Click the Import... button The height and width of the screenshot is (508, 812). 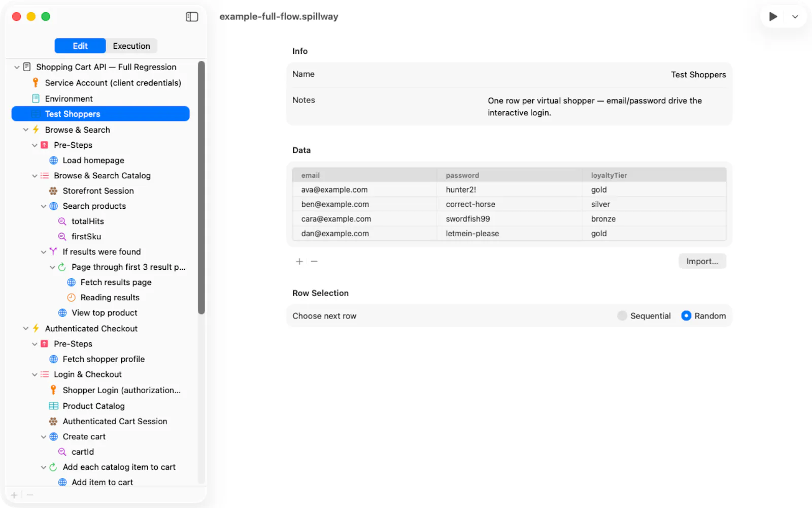point(702,261)
